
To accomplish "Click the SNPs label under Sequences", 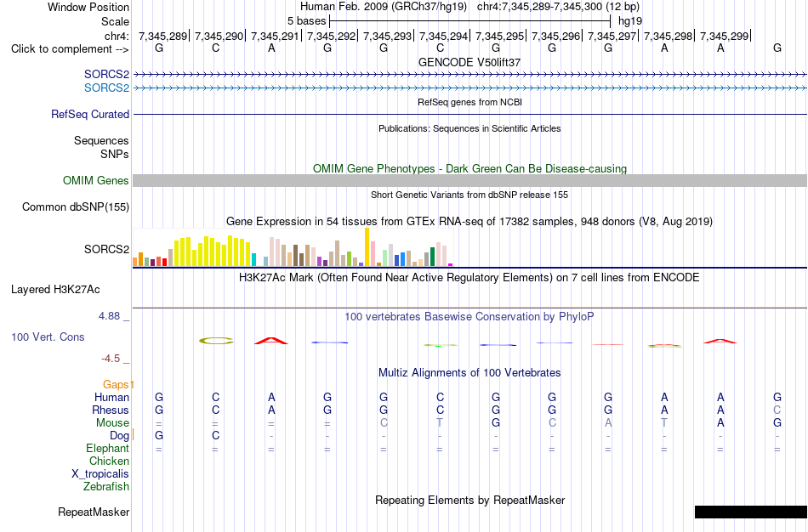I will (x=115, y=154).
